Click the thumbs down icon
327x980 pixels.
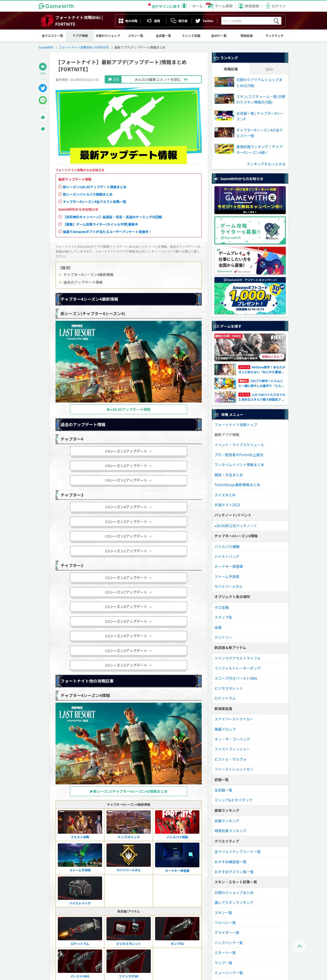click(x=43, y=129)
